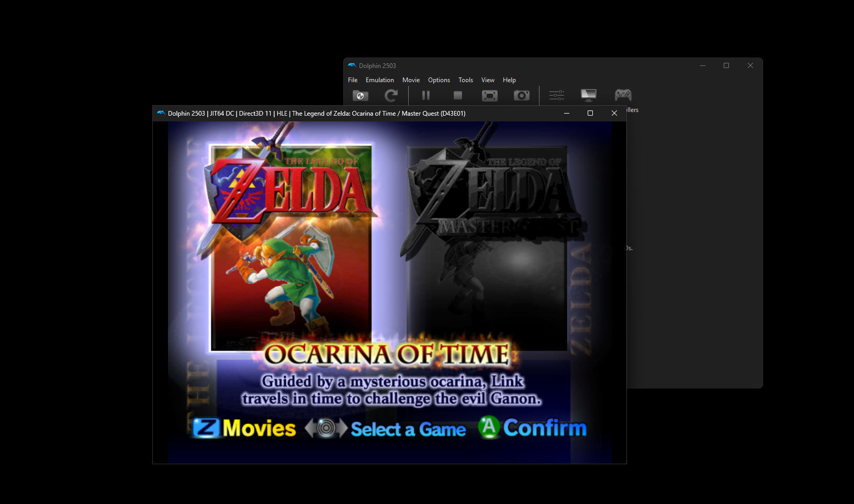Click the 'Guided by a mysterious ocarina' description
854x504 pixels.
tap(392, 390)
